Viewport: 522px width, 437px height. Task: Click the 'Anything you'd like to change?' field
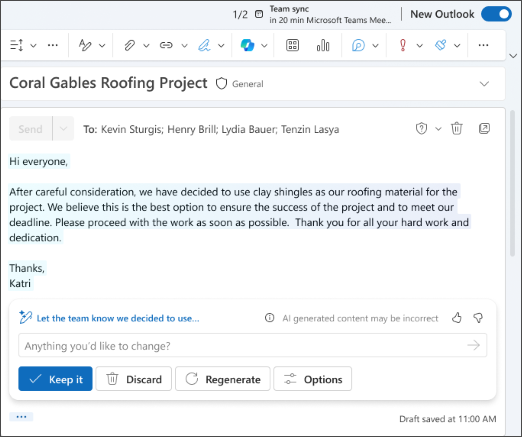pos(252,345)
